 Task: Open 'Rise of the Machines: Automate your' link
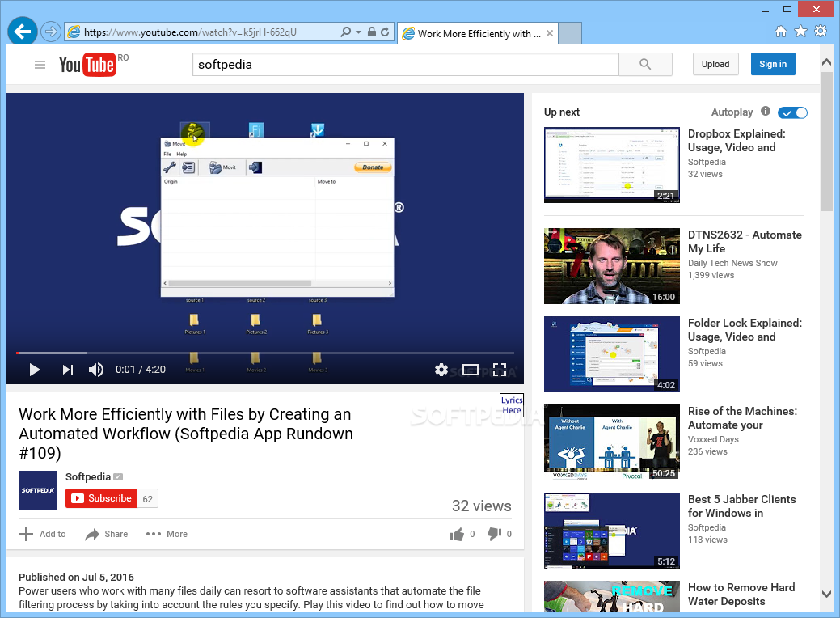742,418
